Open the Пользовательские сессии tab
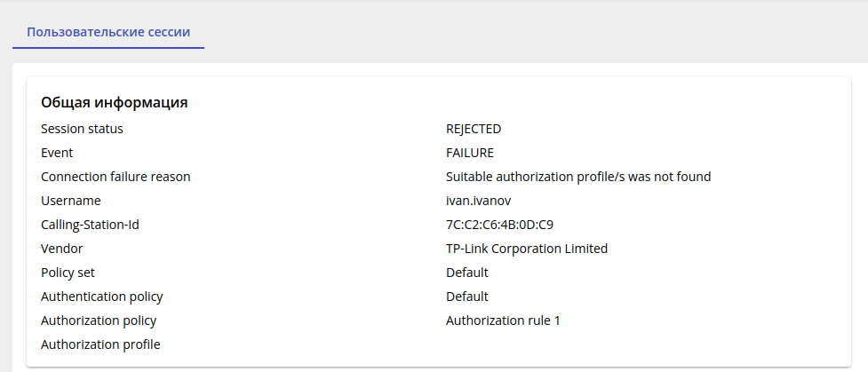This screenshot has height=372, width=868. point(108,32)
